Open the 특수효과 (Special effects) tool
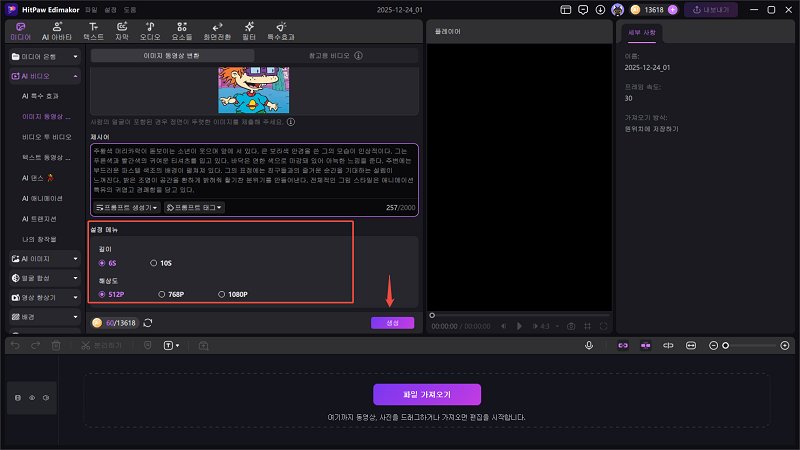This screenshot has height=450, width=800. (281, 31)
